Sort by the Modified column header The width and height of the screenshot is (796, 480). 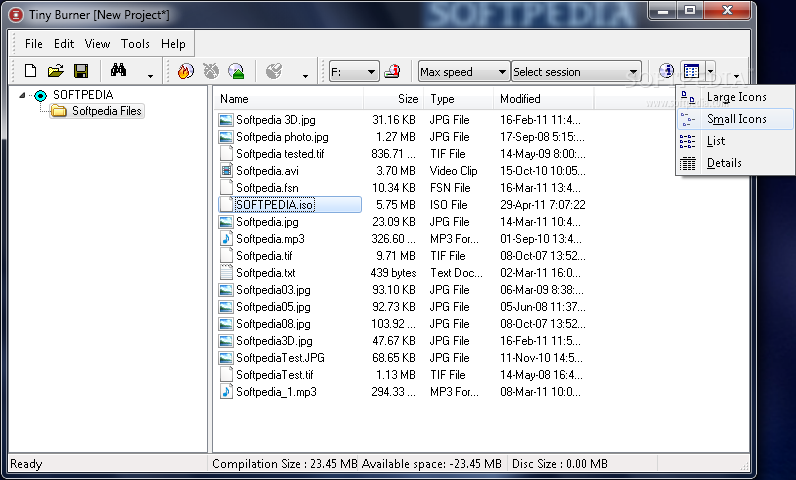tap(544, 99)
